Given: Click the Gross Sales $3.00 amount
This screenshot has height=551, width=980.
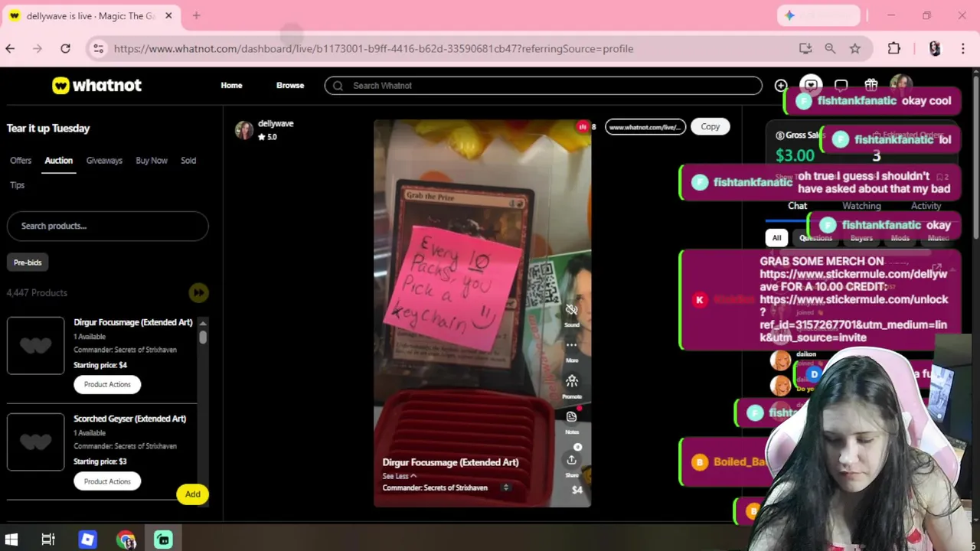Looking at the screenshot, I should pos(795,155).
